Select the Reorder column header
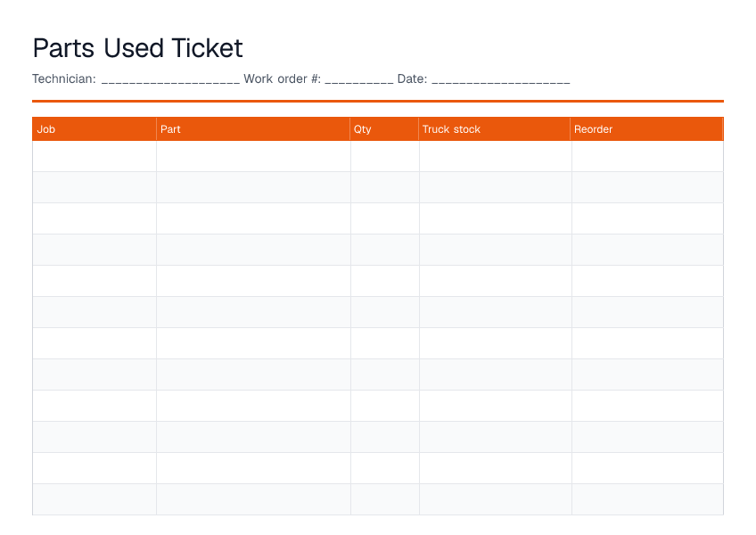Image resolution: width=756 pixels, height=535 pixels. point(646,128)
